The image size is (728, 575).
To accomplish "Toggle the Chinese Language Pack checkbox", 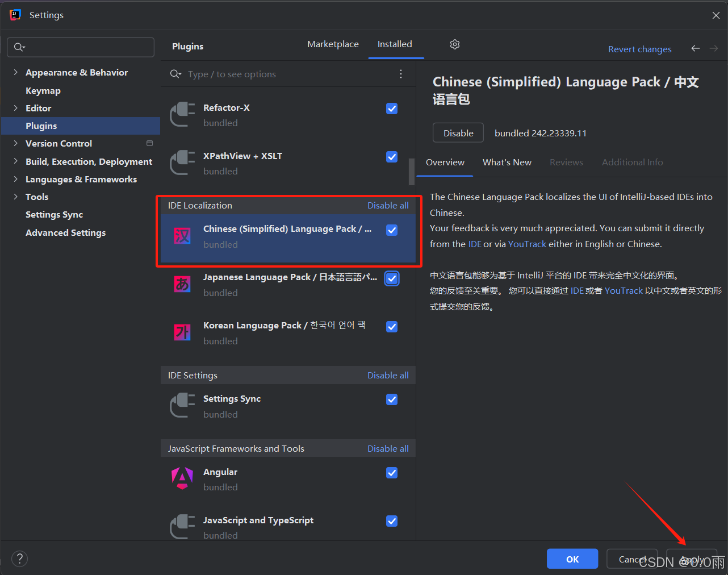I will [392, 230].
